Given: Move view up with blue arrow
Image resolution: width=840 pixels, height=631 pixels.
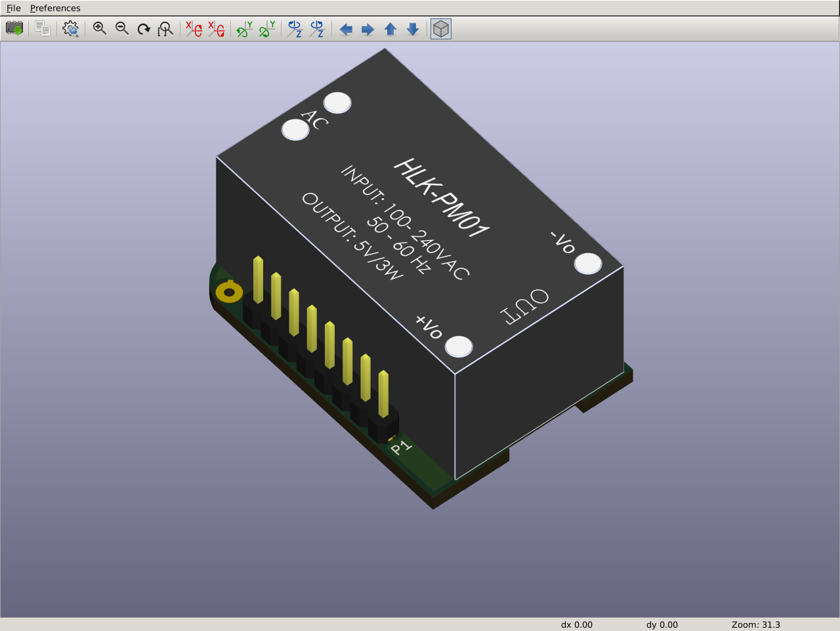Looking at the screenshot, I should coord(390,29).
